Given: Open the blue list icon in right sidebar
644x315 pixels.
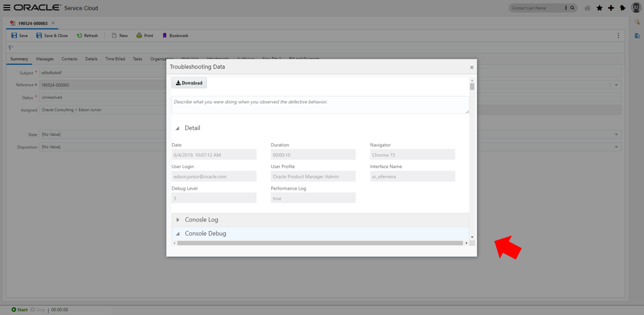Looking at the screenshot, I should click(x=638, y=36).
